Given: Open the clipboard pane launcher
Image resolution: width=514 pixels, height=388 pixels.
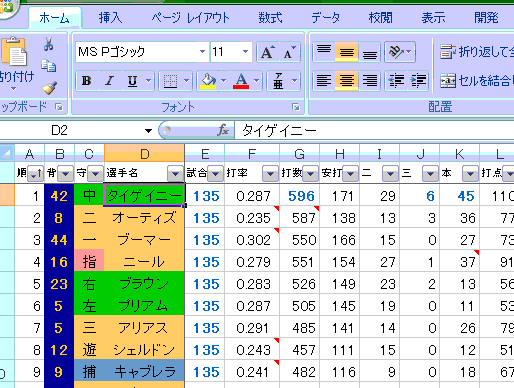Looking at the screenshot, I should (x=59, y=107).
